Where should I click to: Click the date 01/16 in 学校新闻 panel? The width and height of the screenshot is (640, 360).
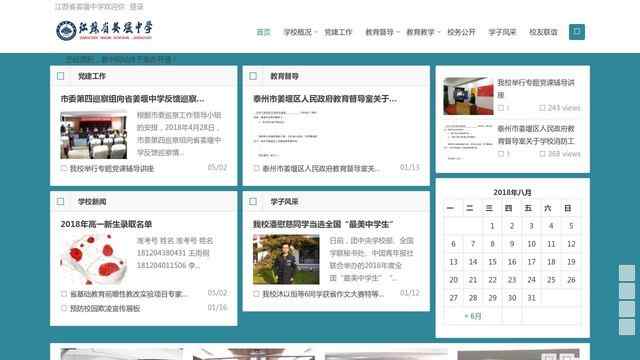click(x=217, y=307)
